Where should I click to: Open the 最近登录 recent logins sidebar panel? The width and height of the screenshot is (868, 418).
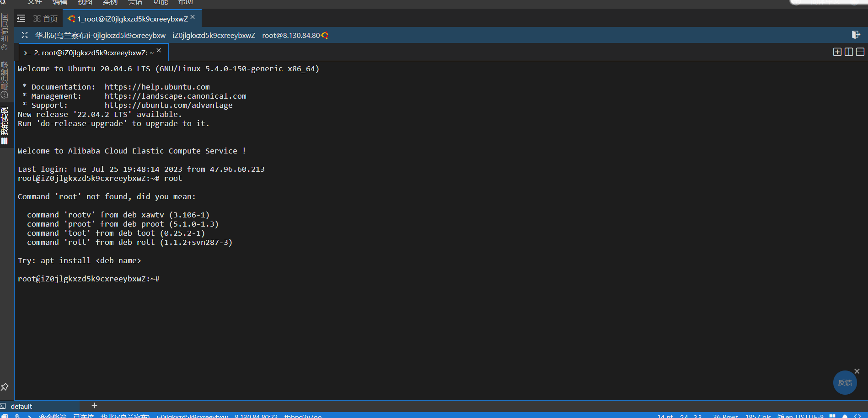5,80
